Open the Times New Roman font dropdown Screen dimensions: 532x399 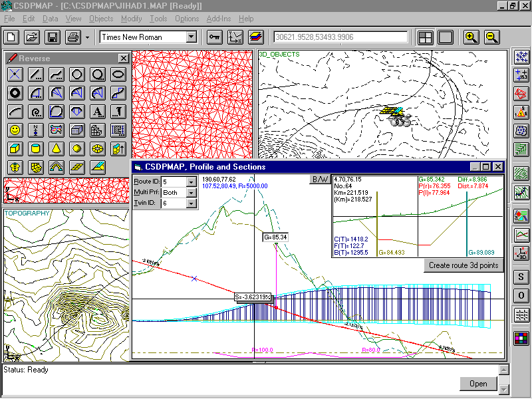click(192, 37)
